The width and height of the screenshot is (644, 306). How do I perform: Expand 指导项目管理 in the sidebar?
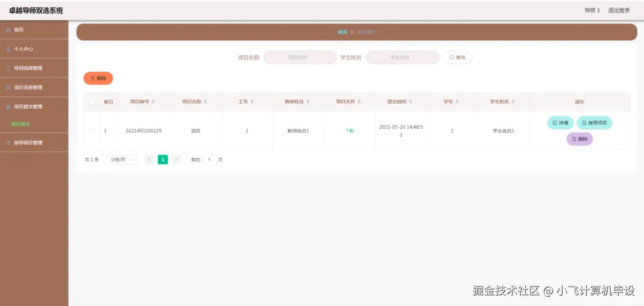[34, 142]
